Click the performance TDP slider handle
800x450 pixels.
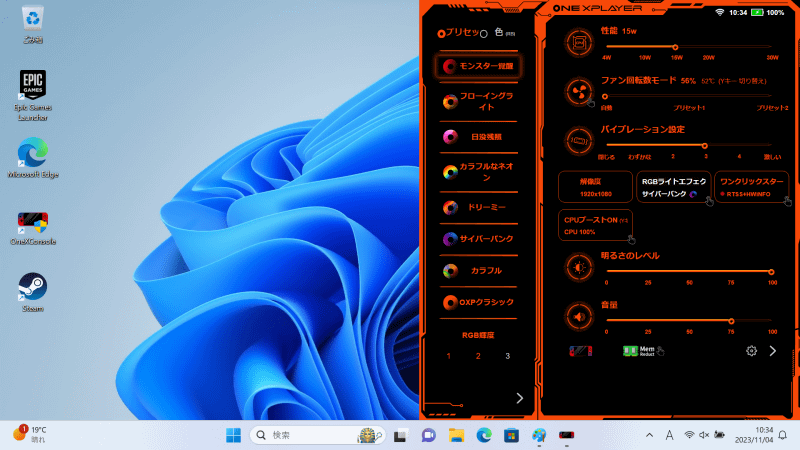pyautogui.click(x=675, y=47)
